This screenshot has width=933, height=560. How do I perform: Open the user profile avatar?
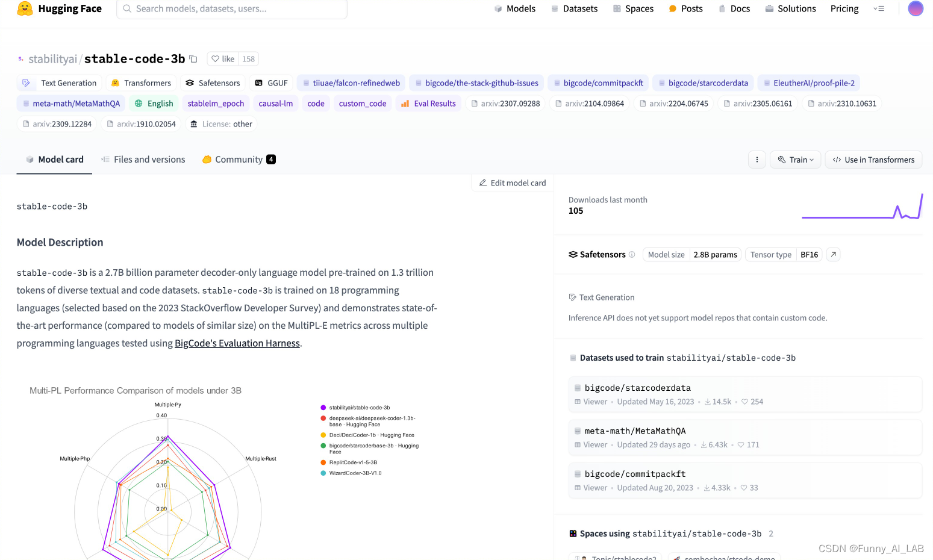pyautogui.click(x=916, y=8)
